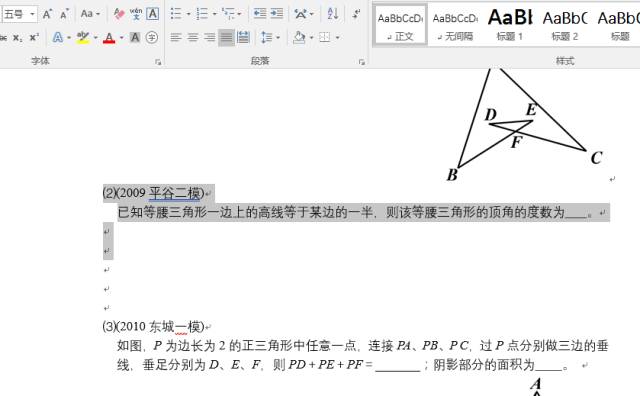This screenshot has height=396, width=640.
Task: Click the line starting '如图, P 为边长为 2'
Action: (362, 346)
